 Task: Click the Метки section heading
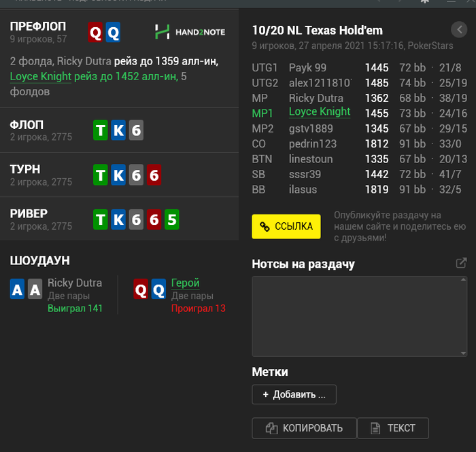(270, 372)
